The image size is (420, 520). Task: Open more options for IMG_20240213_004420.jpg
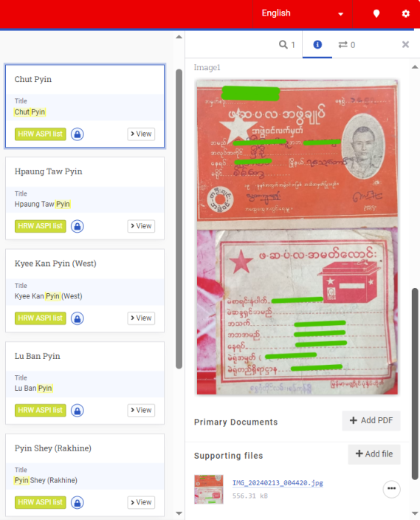point(391,489)
